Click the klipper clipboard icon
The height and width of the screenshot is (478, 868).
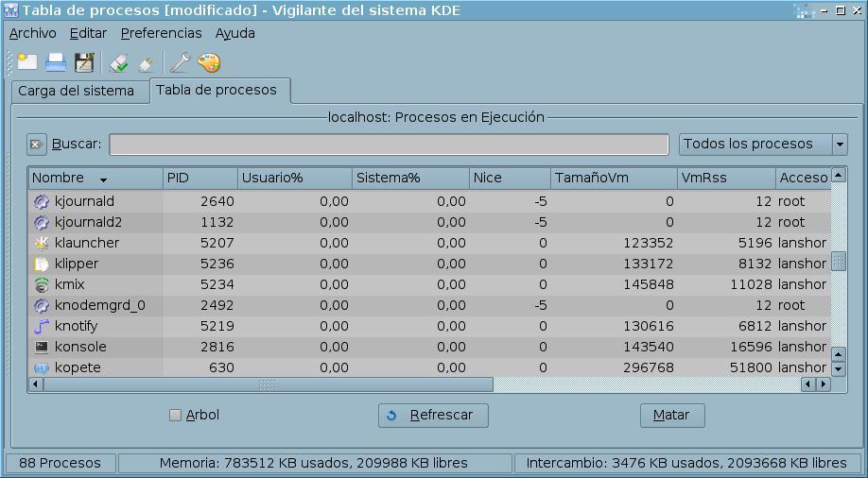(42, 264)
